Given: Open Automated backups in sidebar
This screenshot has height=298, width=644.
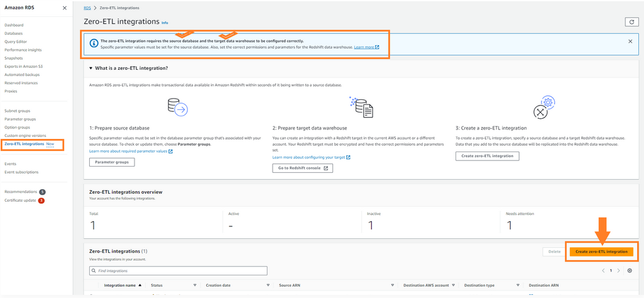Looking at the screenshot, I should [x=22, y=74].
